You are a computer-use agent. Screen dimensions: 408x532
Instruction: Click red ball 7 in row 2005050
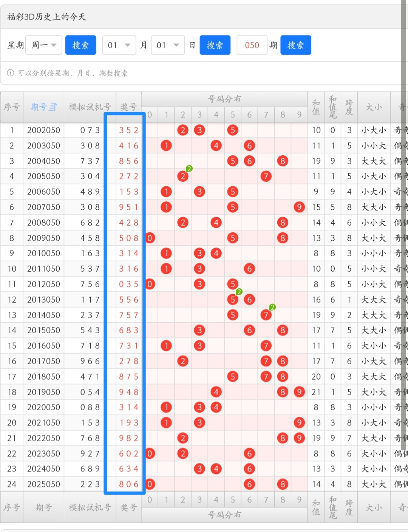tap(266, 176)
